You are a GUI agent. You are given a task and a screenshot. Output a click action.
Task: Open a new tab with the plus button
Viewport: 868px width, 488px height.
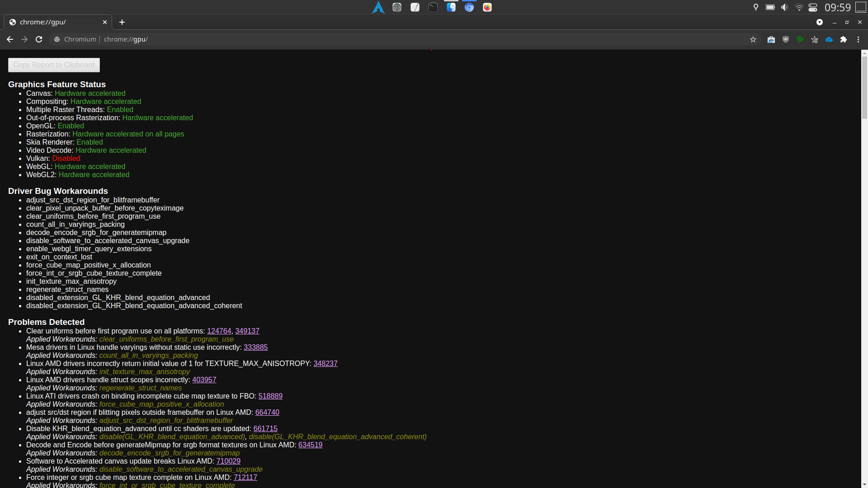122,22
